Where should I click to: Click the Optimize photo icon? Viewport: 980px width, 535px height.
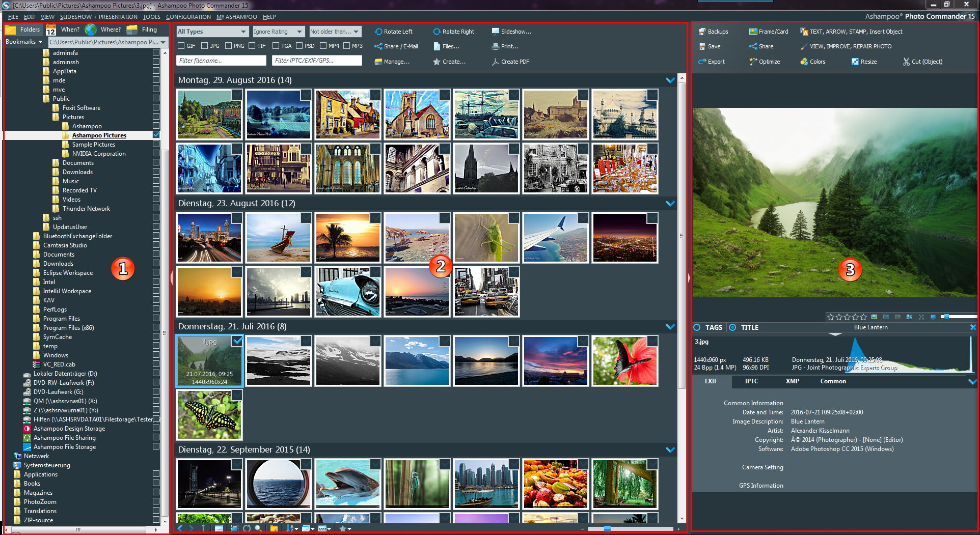pyautogui.click(x=753, y=62)
